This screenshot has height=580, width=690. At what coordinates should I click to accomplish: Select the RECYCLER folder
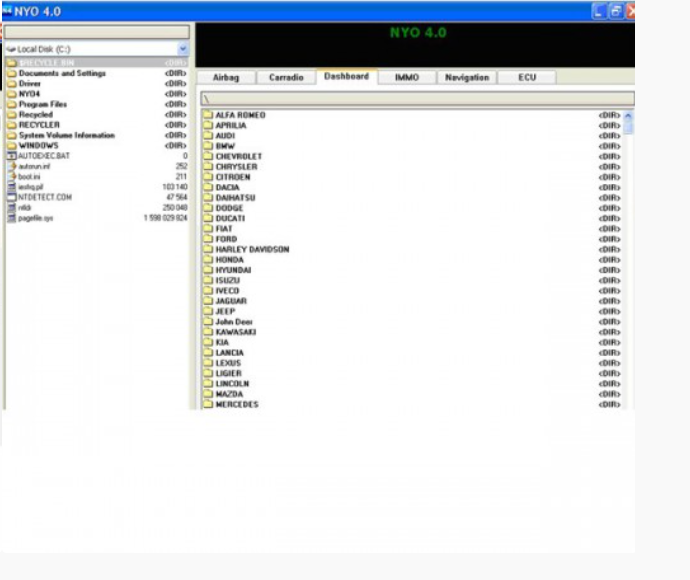97,125
